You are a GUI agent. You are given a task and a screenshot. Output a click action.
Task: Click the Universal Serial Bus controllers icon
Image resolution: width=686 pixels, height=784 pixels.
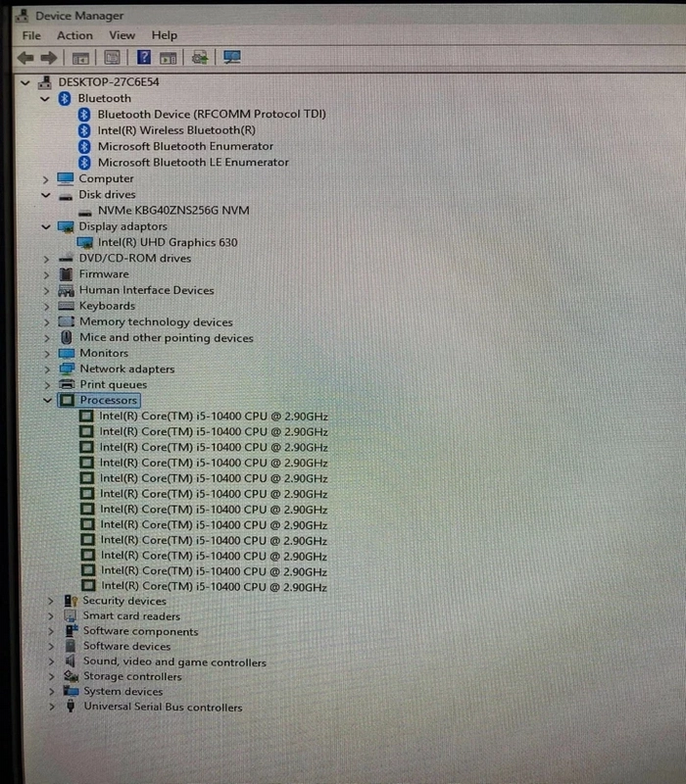coord(71,706)
